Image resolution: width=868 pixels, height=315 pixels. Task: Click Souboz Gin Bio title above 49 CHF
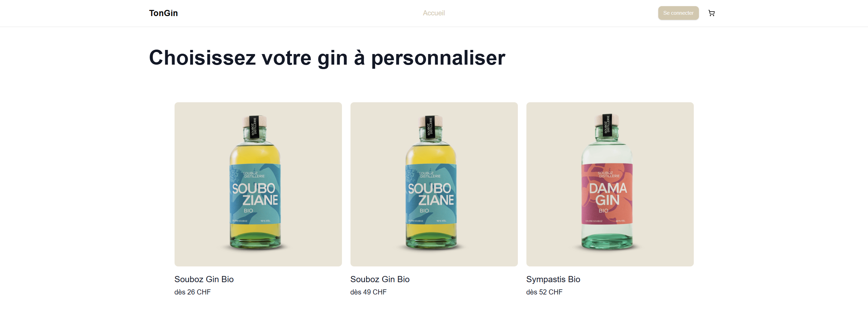click(380, 279)
